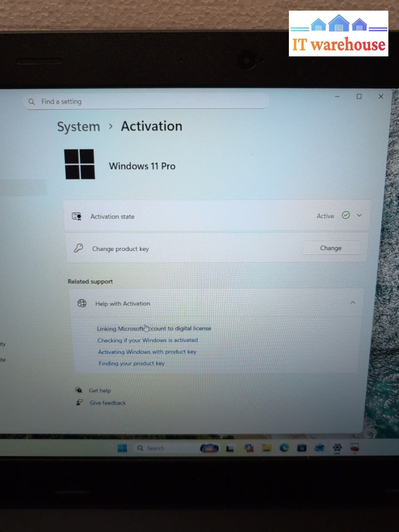Open Microsoft Store from the taskbar
This screenshot has height=532, width=399.
coord(302,448)
